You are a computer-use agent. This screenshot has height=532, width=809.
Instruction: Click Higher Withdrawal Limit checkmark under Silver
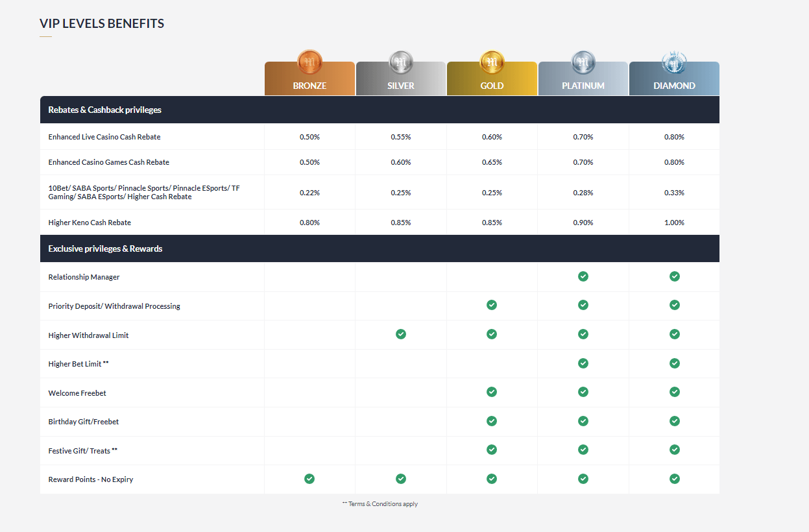click(401, 334)
